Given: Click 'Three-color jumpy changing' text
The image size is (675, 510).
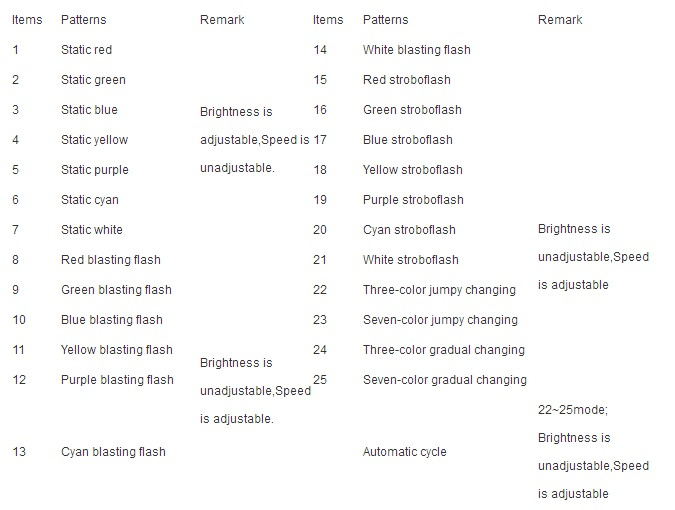Looking at the screenshot, I should pos(439,290).
